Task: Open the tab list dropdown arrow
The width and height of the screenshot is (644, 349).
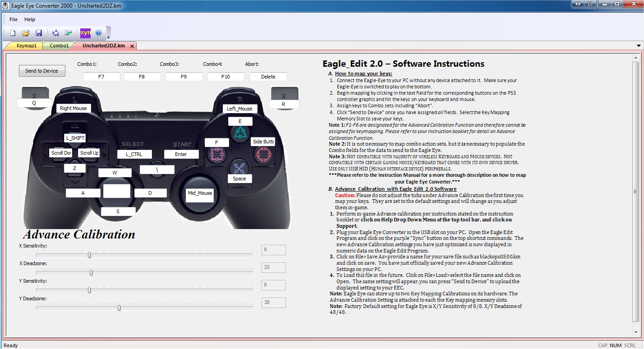Action: [x=639, y=46]
